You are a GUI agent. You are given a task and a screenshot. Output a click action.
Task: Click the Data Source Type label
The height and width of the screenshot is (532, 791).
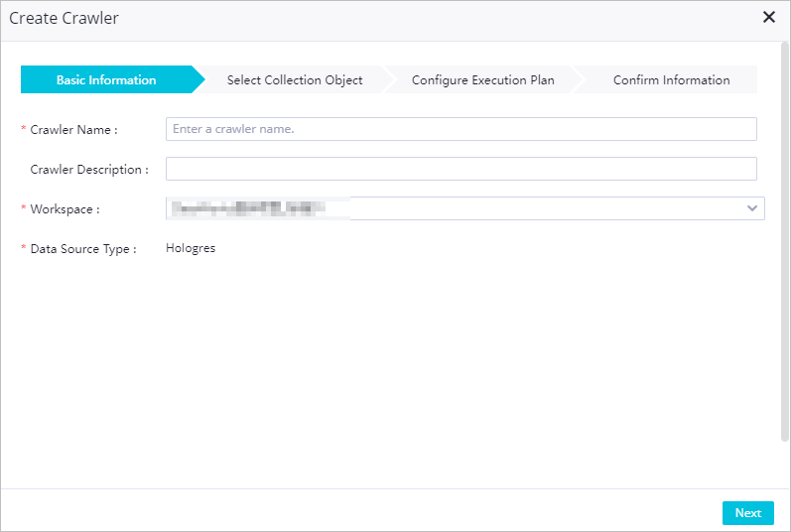click(x=83, y=249)
